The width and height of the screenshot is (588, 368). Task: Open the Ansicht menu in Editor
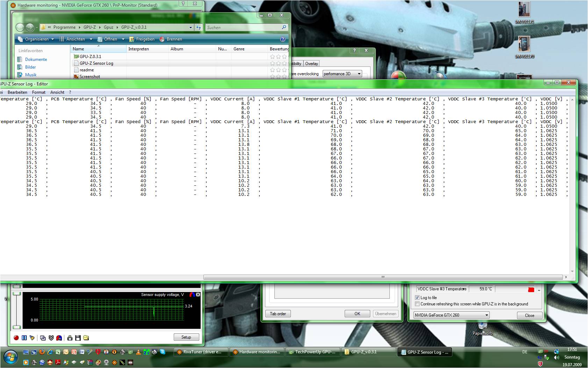point(57,92)
